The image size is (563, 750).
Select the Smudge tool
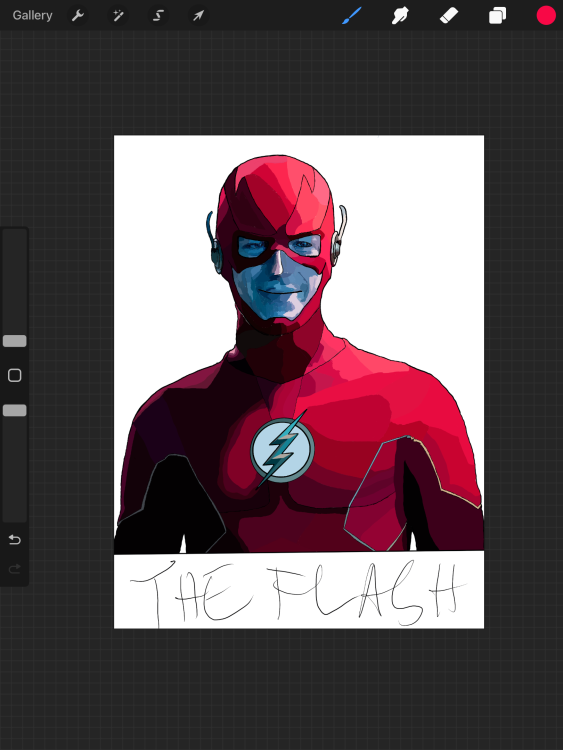coord(400,15)
